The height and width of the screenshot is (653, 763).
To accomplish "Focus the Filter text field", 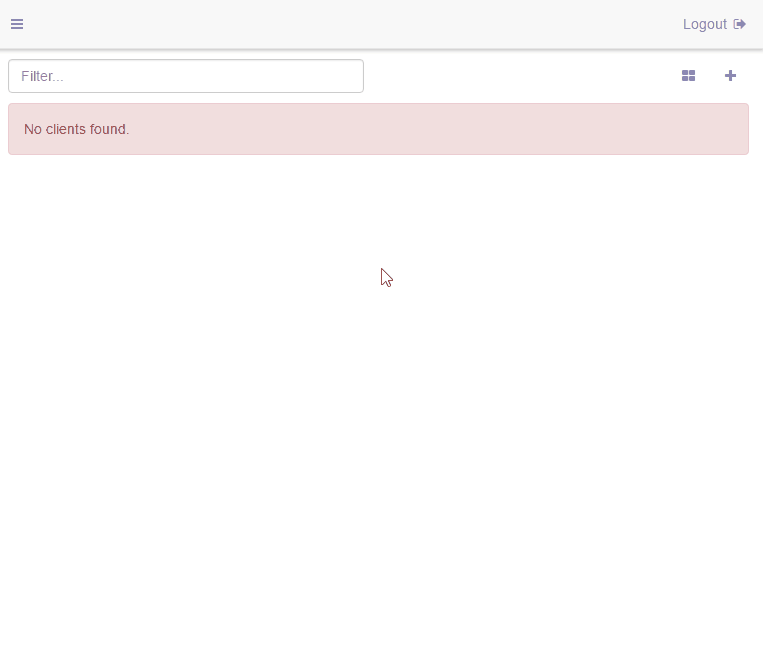I will (x=186, y=76).
